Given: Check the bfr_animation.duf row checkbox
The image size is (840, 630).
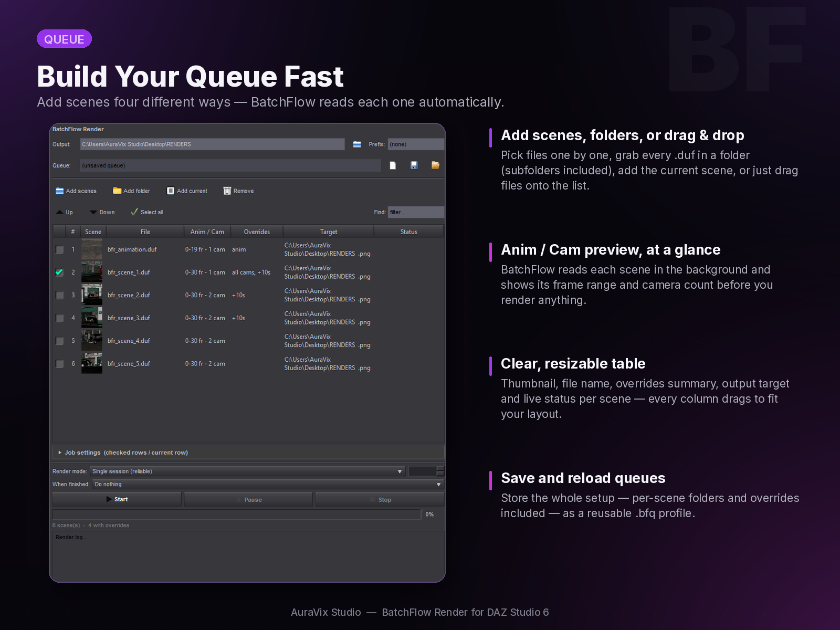Looking at the screenshot, I should 60,250.
